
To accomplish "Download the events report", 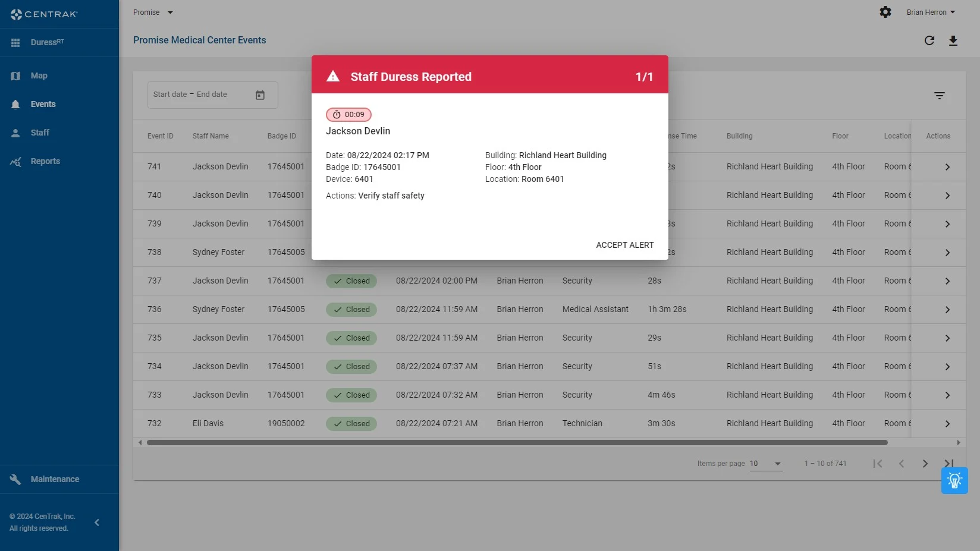I will 953,40.
